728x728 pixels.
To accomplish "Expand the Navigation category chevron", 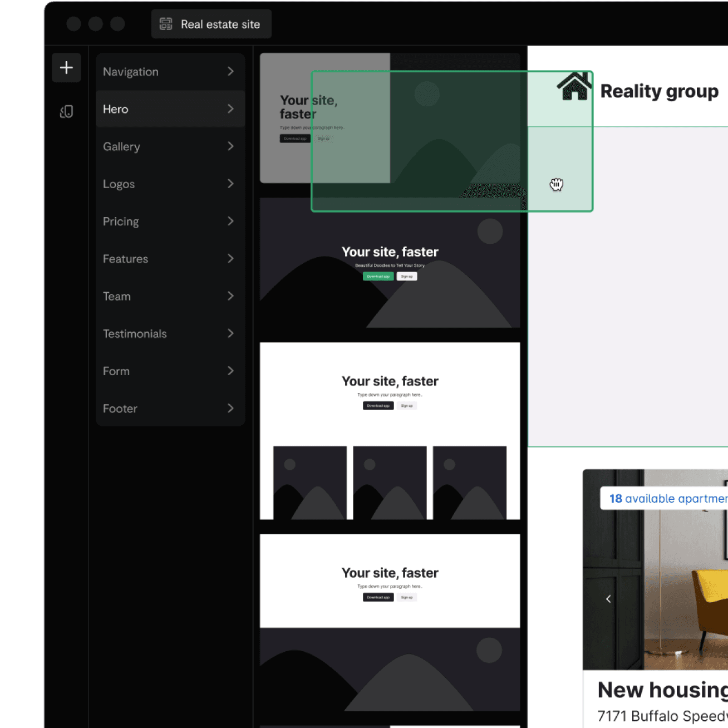I will point(230,72).
